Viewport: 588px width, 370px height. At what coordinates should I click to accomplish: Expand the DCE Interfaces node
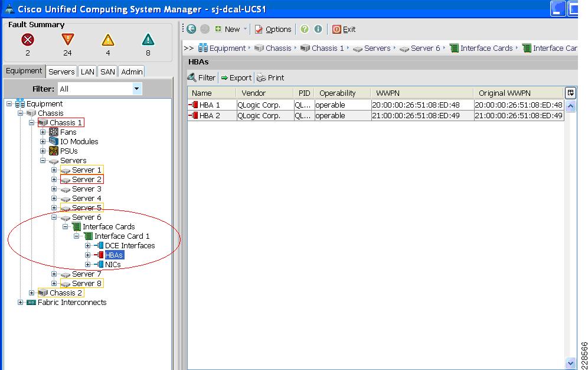pyautogui.click(x=88, y=245)
